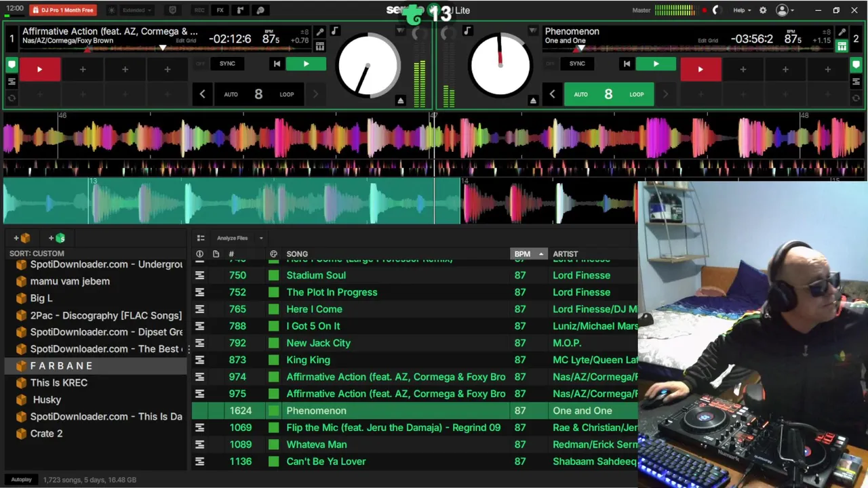
Task: Enable SYNC on deck 2
Action: (577, 64)
